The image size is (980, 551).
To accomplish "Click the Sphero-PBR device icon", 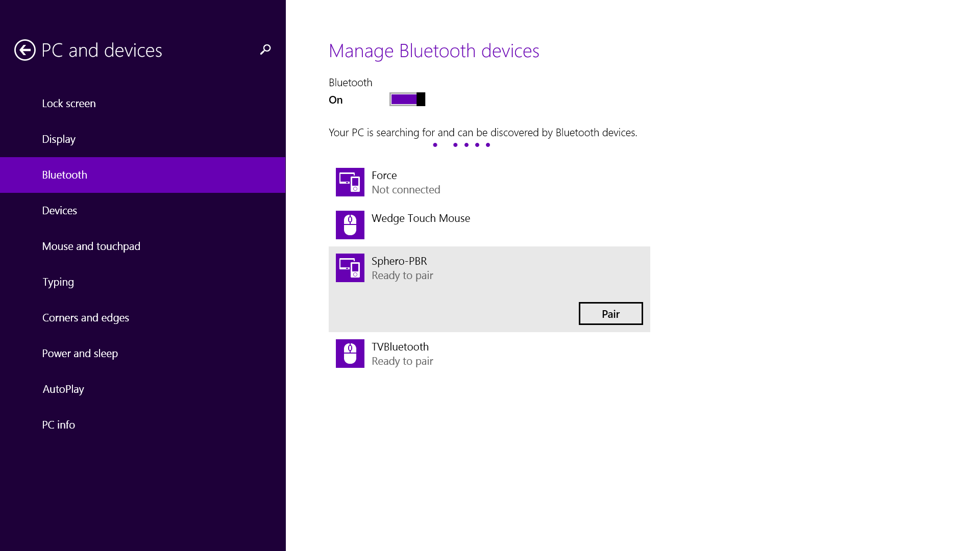I will pos(350,268).
